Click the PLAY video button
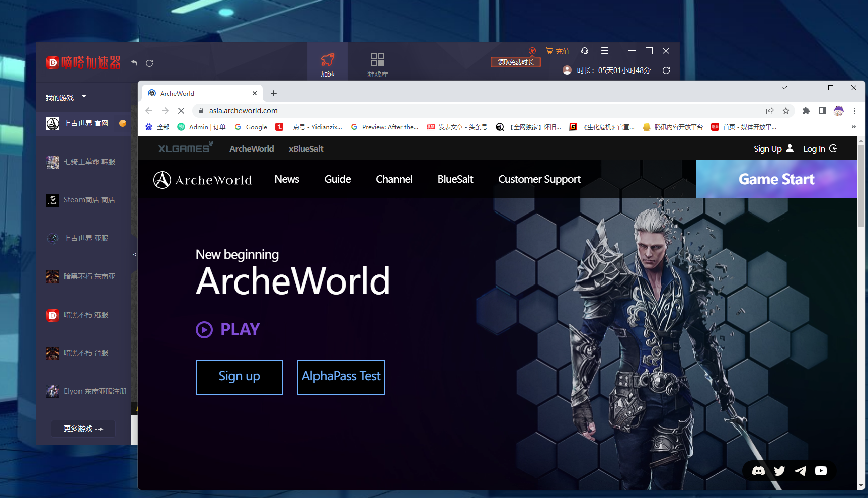Image resolution: width=868 pixels, height=498 pixels. pyautogui.click(x=228, y=329)
